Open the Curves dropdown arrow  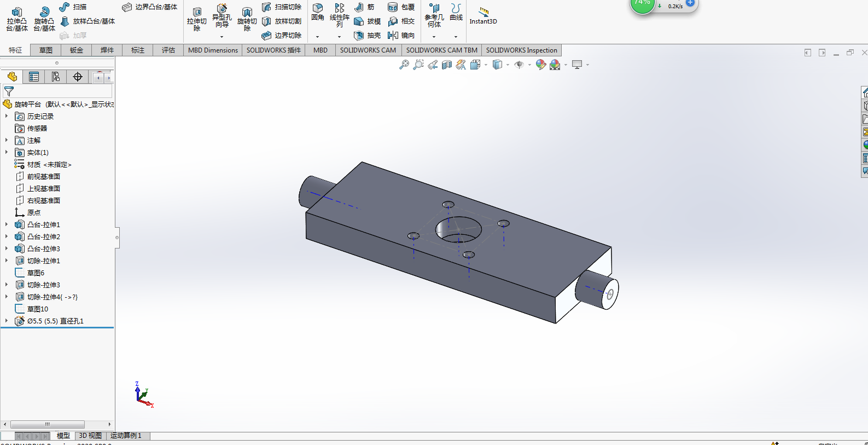point(456,37)
